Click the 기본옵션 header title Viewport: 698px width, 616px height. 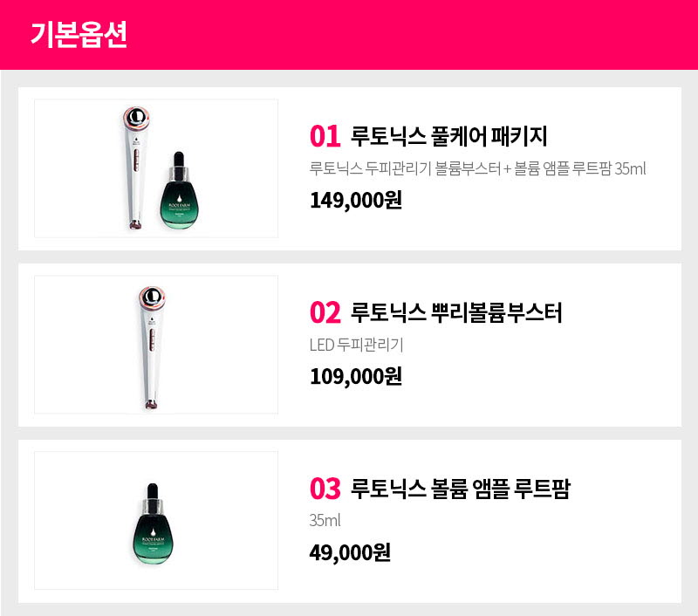79,34
